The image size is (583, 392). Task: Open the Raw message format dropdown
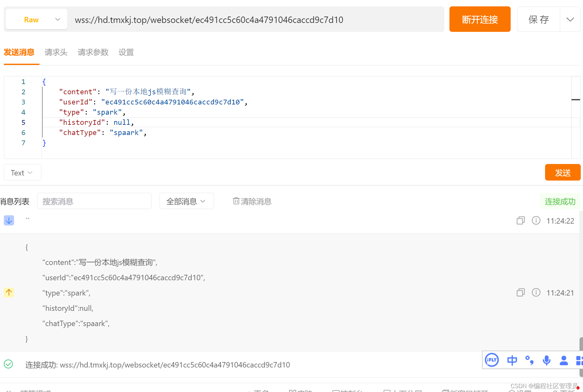pyautogui.click(x=36, y=19)
